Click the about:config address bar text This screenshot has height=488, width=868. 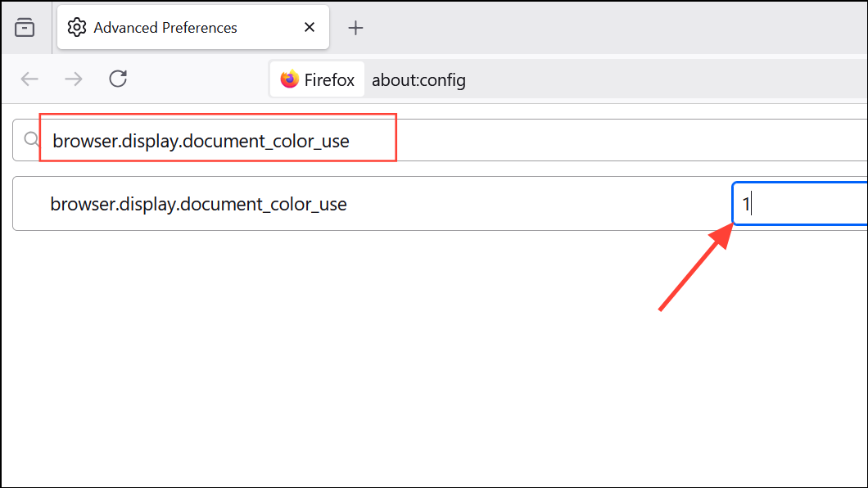418,79
